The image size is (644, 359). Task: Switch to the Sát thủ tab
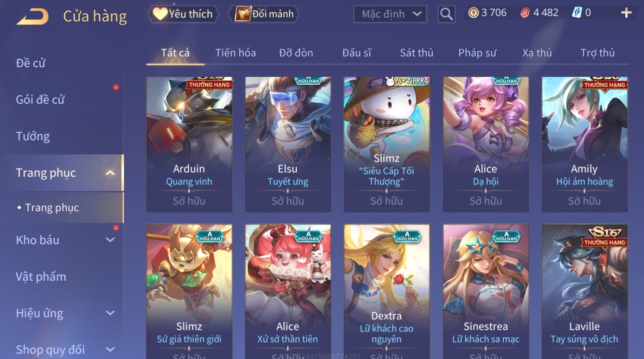click(x=417, y=53)
